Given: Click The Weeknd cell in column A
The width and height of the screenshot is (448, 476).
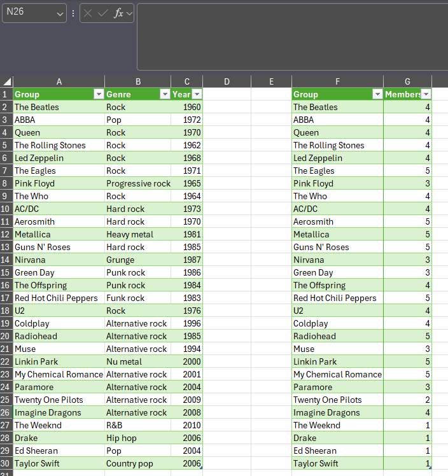Looking at the screenshot, I should coord(59,425).
